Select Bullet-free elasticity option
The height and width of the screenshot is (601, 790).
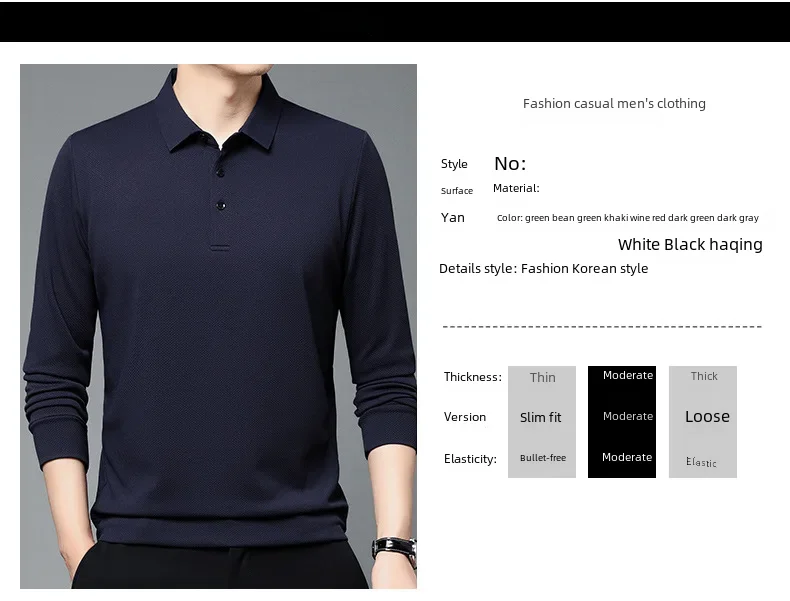(x=543, y=458)
